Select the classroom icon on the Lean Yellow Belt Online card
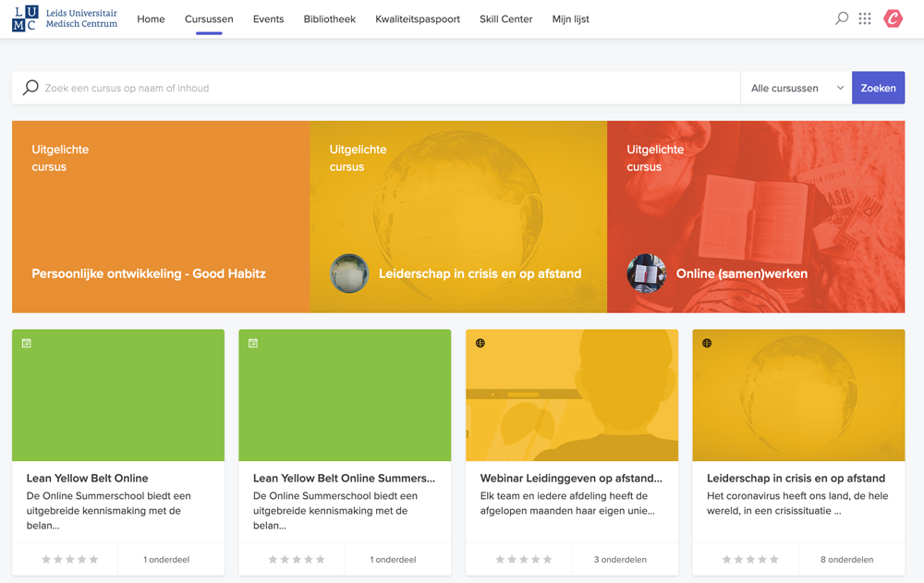Viewport: 924px width, 583px height. [x=24, y=343]
